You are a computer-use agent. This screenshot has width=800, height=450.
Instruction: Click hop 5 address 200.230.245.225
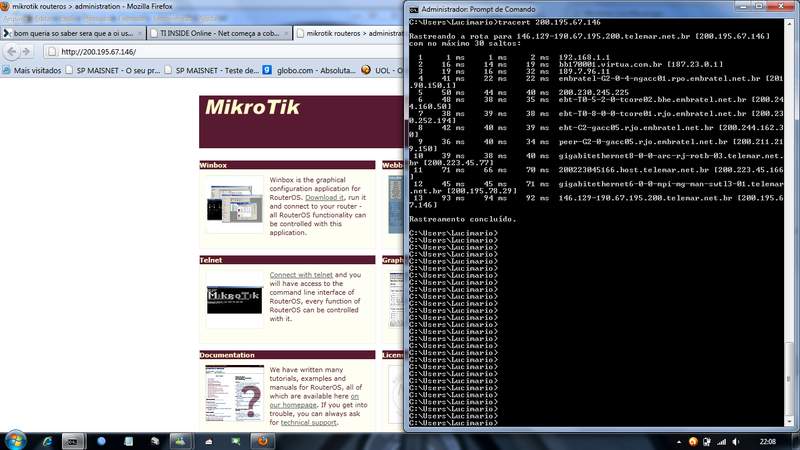click(593, 93)
